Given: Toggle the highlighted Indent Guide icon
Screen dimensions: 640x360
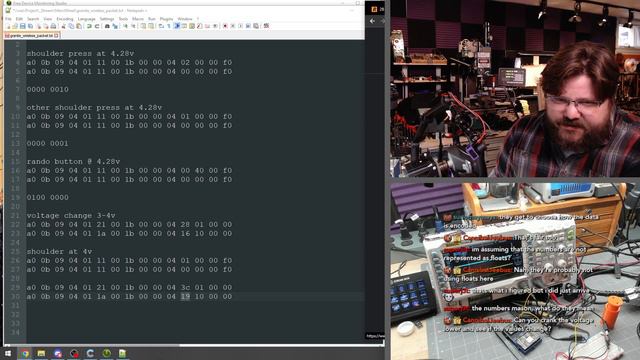Looking at the screenshot, I should pos(176,26).
